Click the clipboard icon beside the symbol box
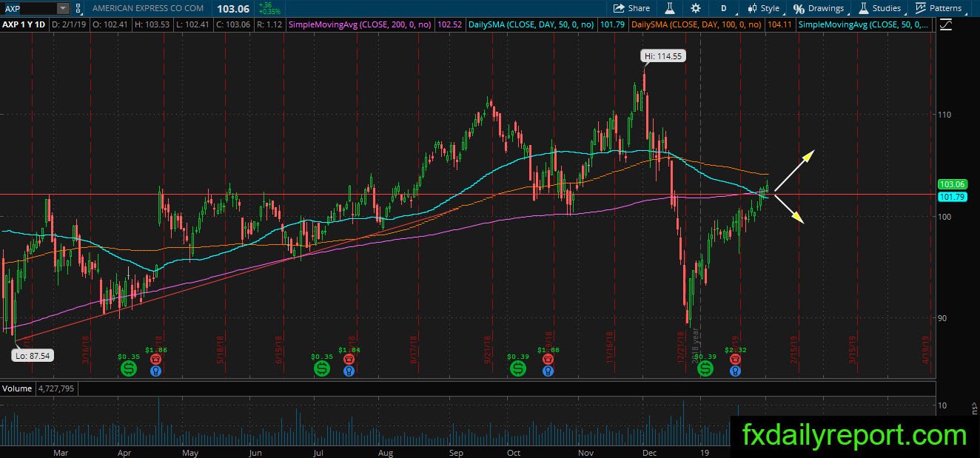 click(78, 8)
